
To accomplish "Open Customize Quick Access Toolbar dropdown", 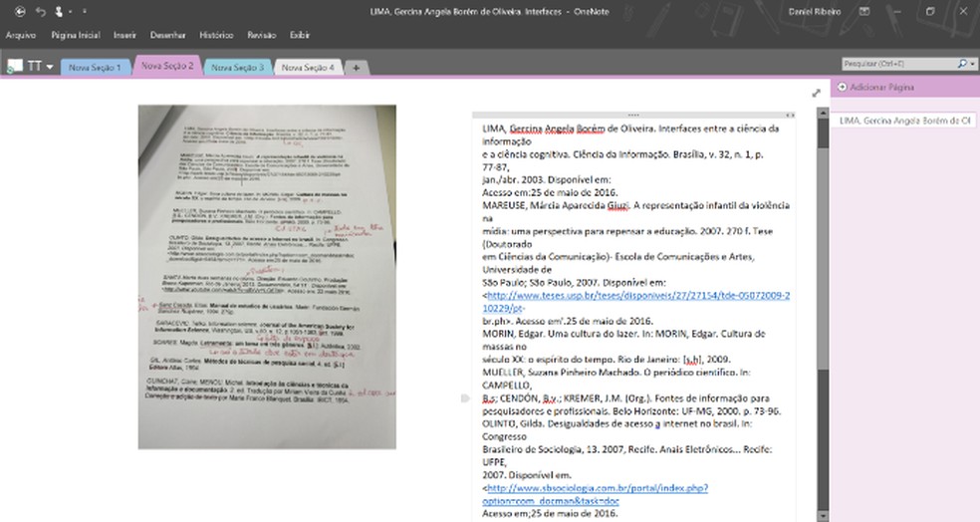I will click(85, 11).
